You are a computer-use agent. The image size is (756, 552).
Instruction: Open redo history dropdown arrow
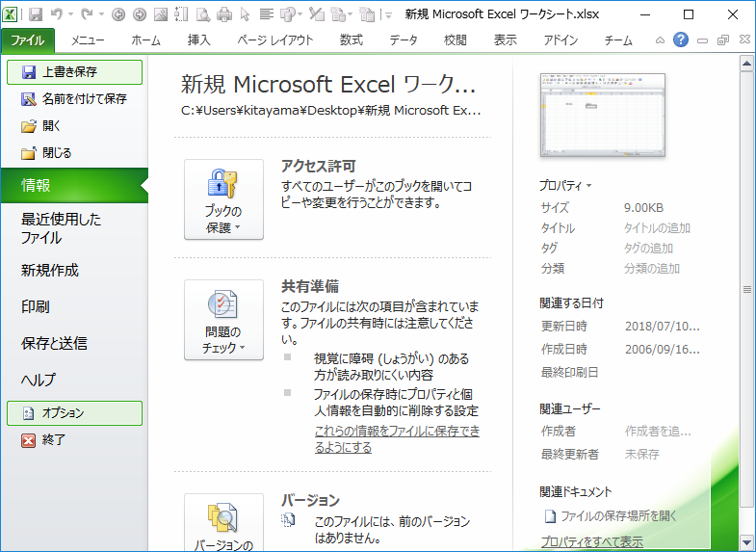[101, 15]
